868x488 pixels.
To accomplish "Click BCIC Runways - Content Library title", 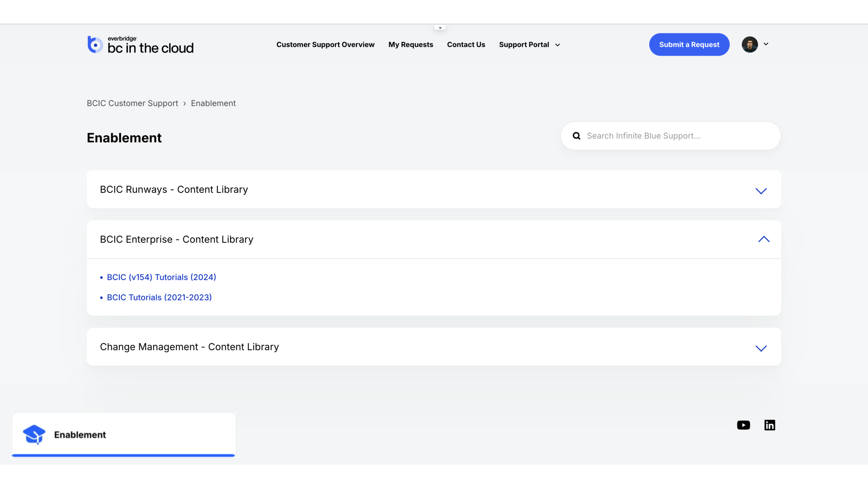I will 174,190.
